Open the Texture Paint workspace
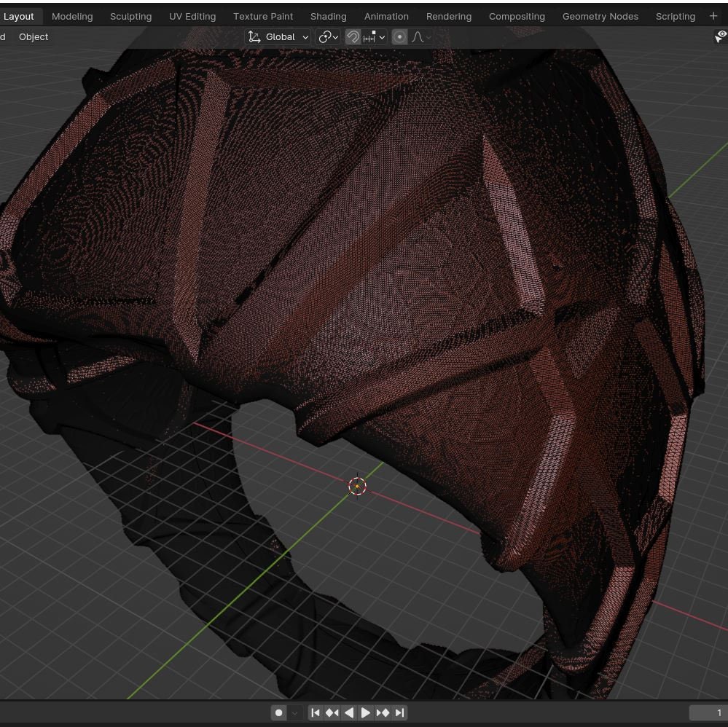The height and width of the screenshot is (727, 728). [263, 16]
